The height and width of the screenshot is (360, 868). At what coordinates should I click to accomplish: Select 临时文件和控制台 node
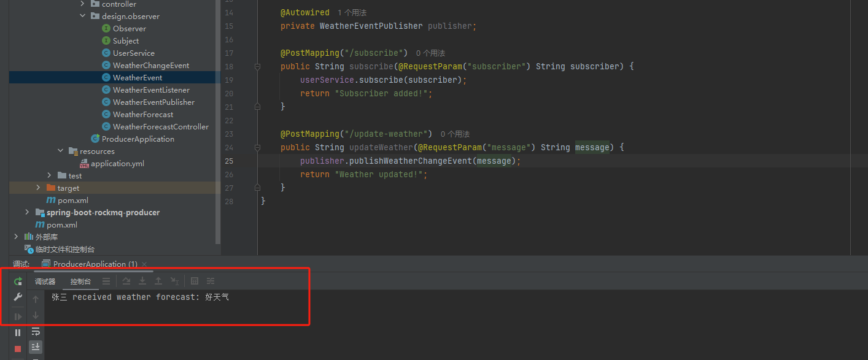point(65,249)
